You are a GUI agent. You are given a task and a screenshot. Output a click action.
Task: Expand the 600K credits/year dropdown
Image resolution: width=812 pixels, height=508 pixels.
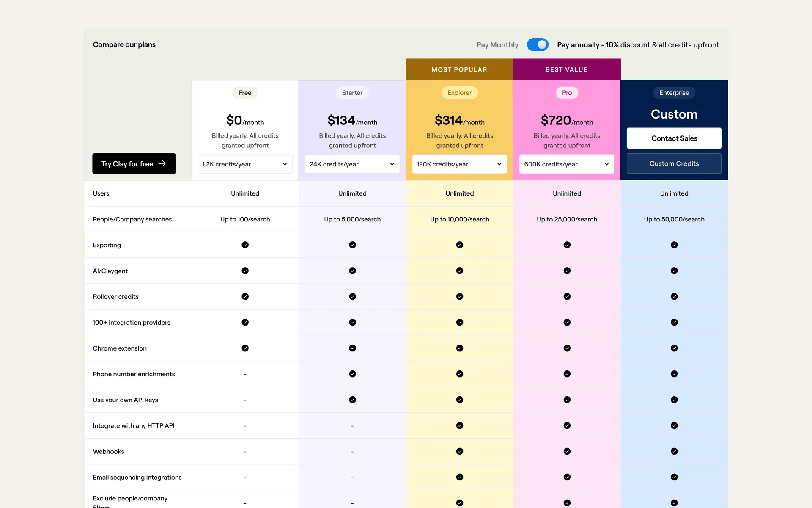(567, 164)
